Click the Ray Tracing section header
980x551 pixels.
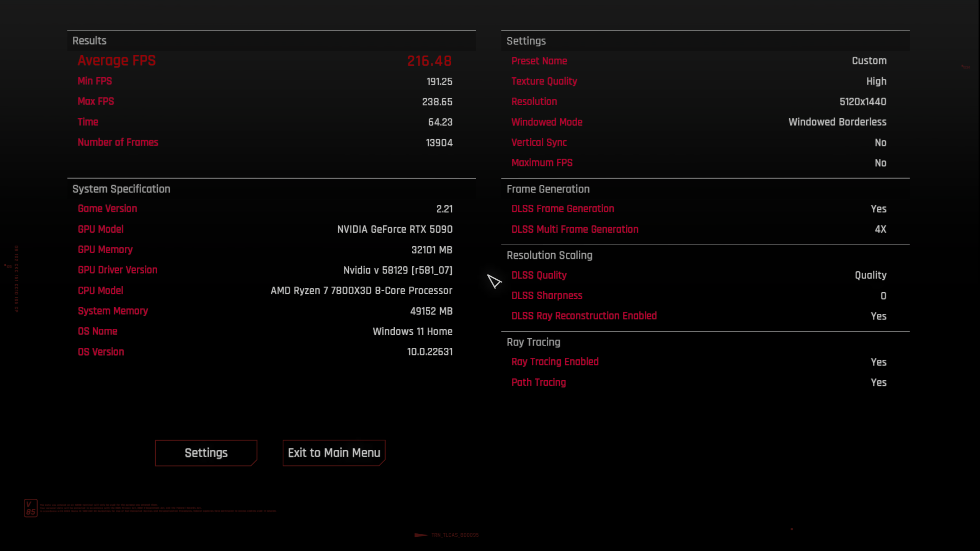coord(533,342)
